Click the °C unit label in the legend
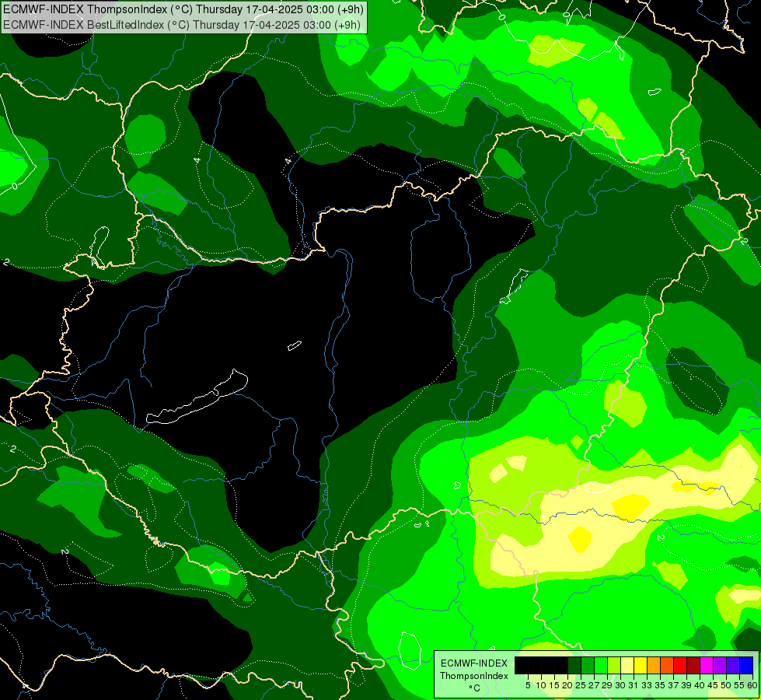The height and width of the screenshot is (700, 761). click(x=474, y=688)
